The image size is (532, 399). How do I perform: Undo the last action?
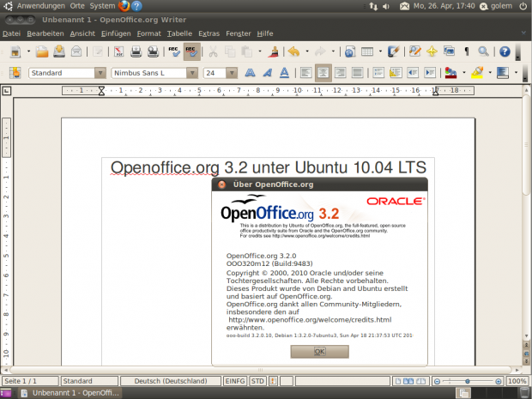tap(293, 51)
